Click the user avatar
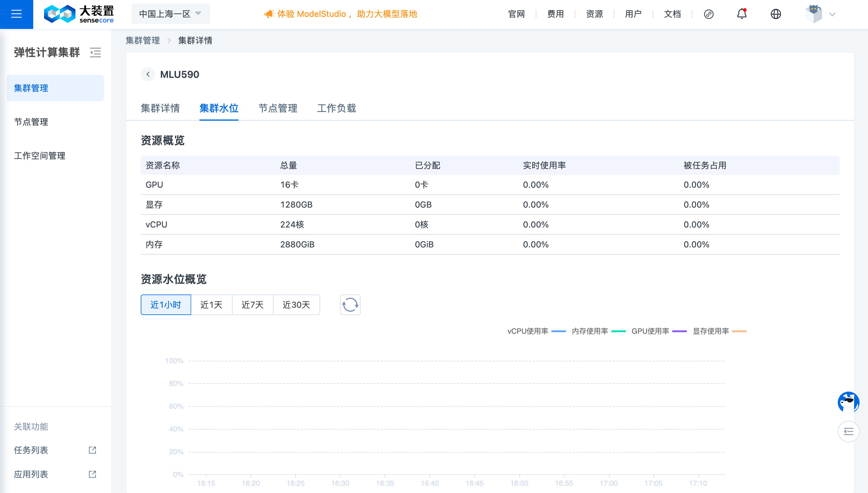868x493 pixels. 813,14
